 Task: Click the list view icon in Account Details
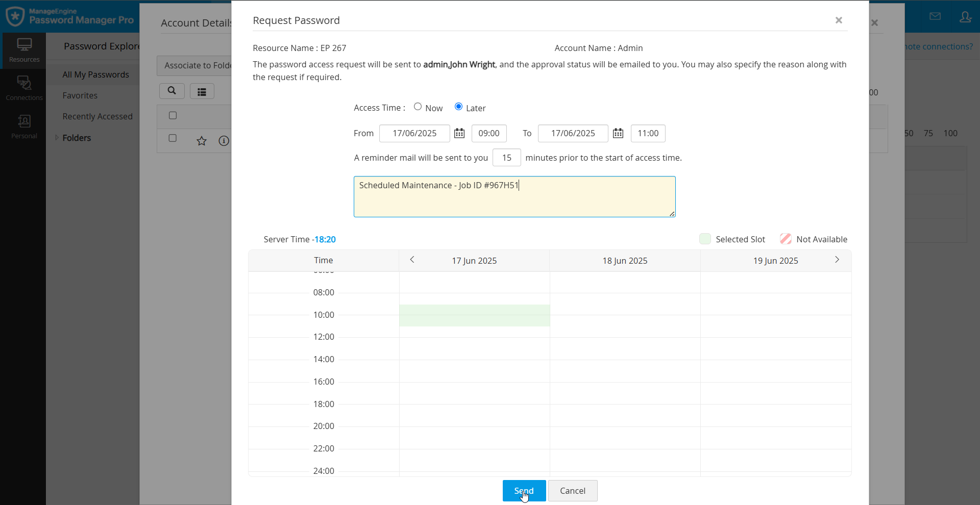pyautogui.click(x=202, y=91)
